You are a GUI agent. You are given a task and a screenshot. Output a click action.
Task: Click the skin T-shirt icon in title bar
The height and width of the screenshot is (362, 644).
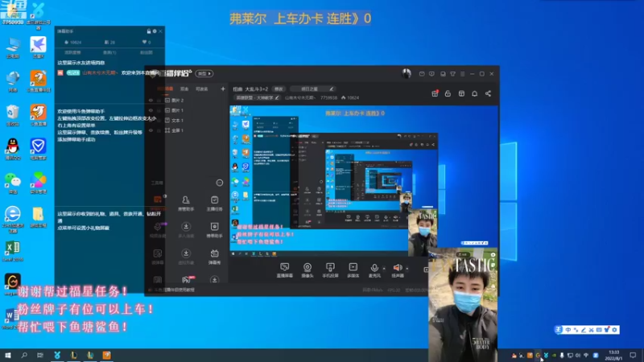click(x=452, y=74)
